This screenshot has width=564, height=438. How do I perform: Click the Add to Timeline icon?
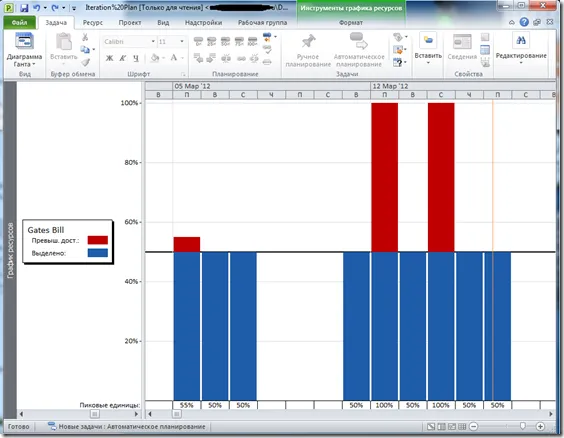(485, 62)
